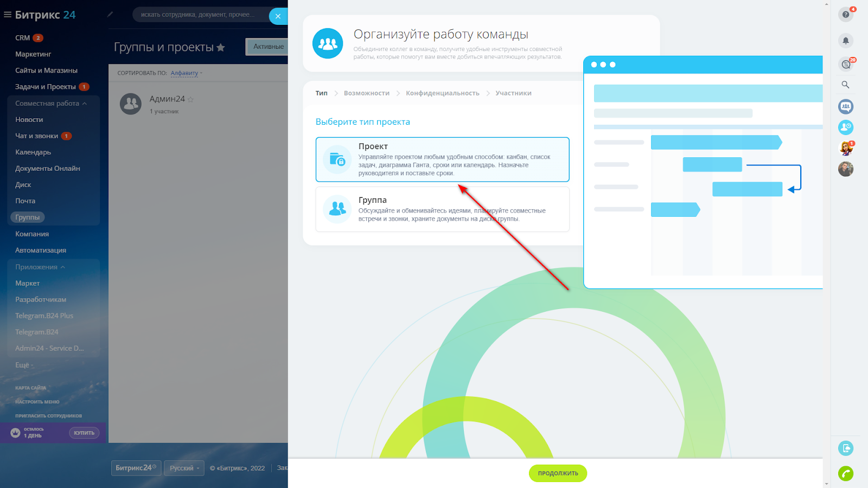Click the team icon in the header card
Viewport: 868px width, 488px height.
click(x=328, y=43)
